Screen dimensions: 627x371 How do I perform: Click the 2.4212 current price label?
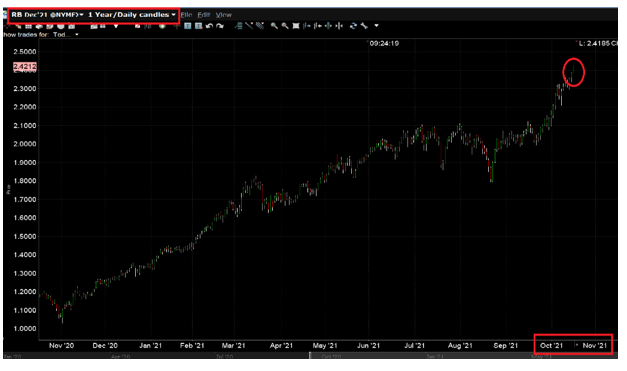(x=24, y=66)
